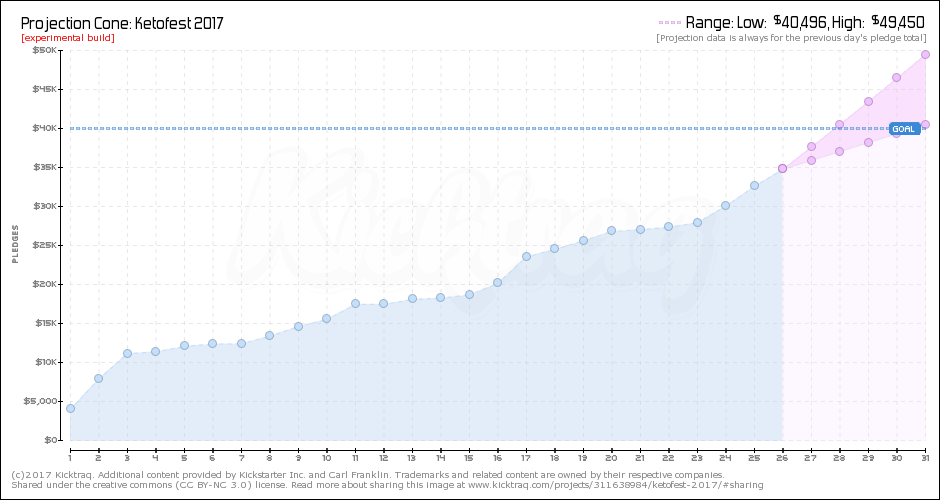Click the $25K y-axis label
Image resolution: width=940 pixels, height=500 pixels.
coord(45,245)
